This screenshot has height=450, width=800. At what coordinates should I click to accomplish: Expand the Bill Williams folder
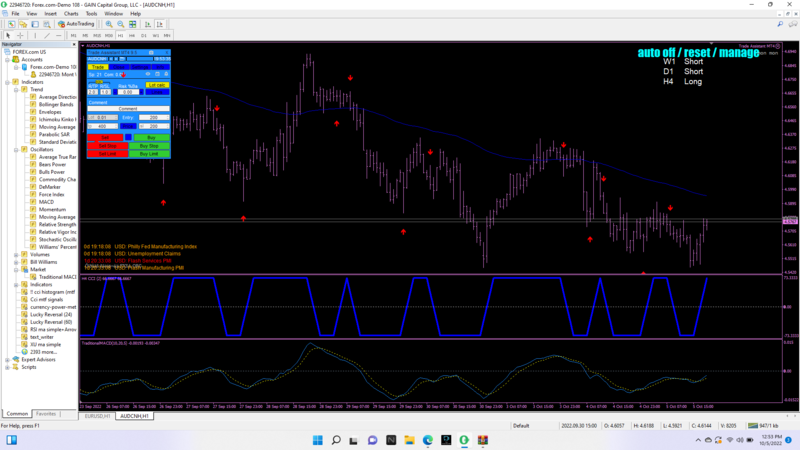pyautogui.click(x=16, y=262)
